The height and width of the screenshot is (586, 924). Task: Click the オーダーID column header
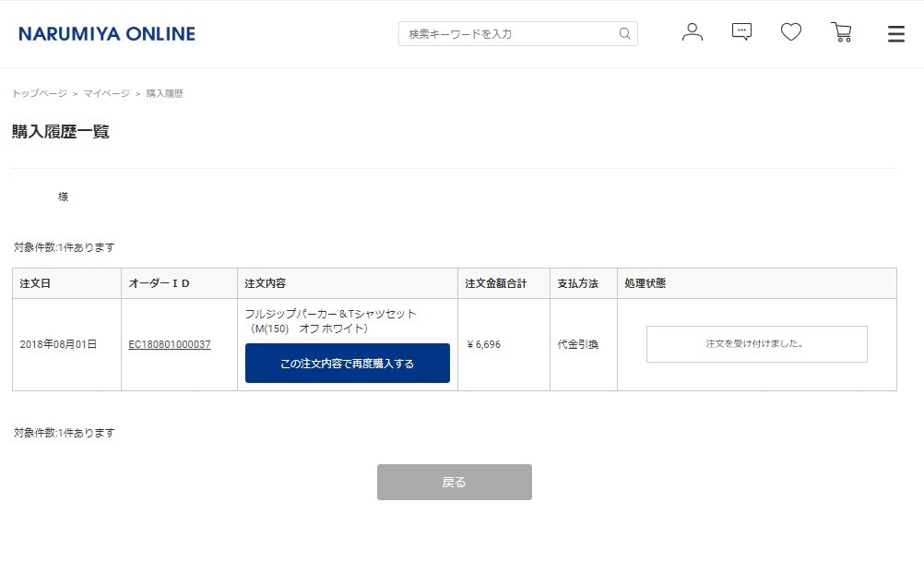click(x=160, y=283)
